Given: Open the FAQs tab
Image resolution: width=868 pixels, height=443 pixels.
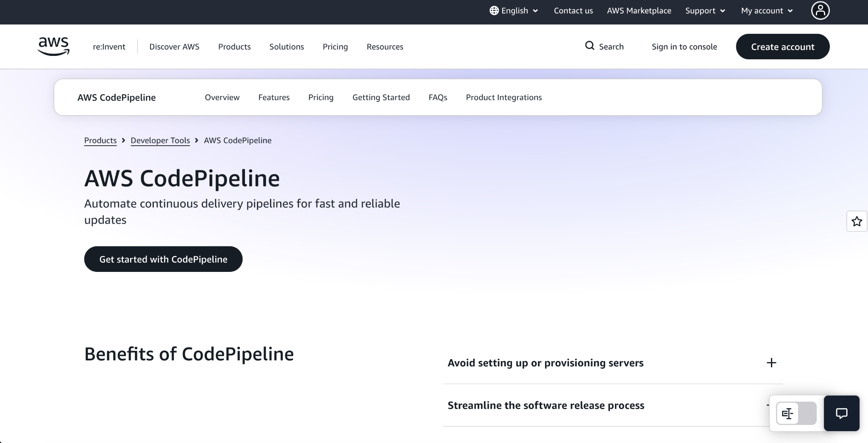Looking at the screenshot, I should 438,97.
